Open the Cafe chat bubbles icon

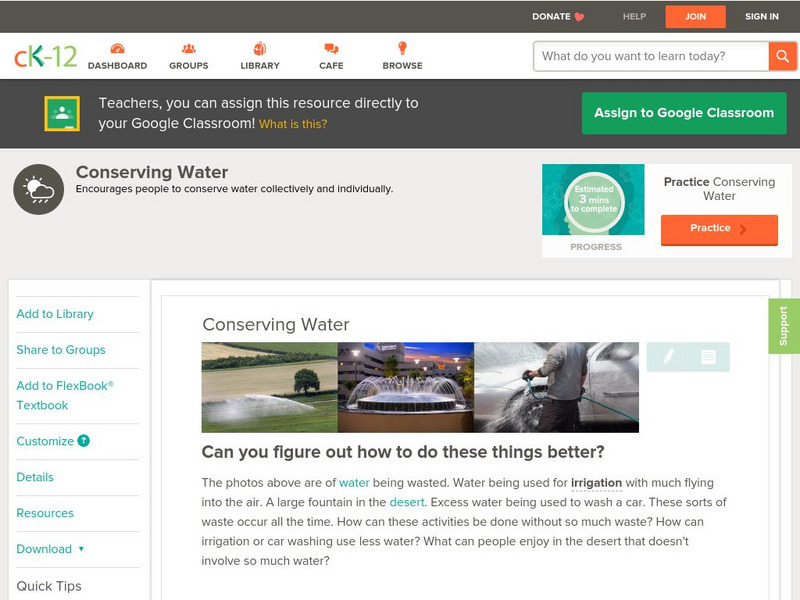(331, 49)
